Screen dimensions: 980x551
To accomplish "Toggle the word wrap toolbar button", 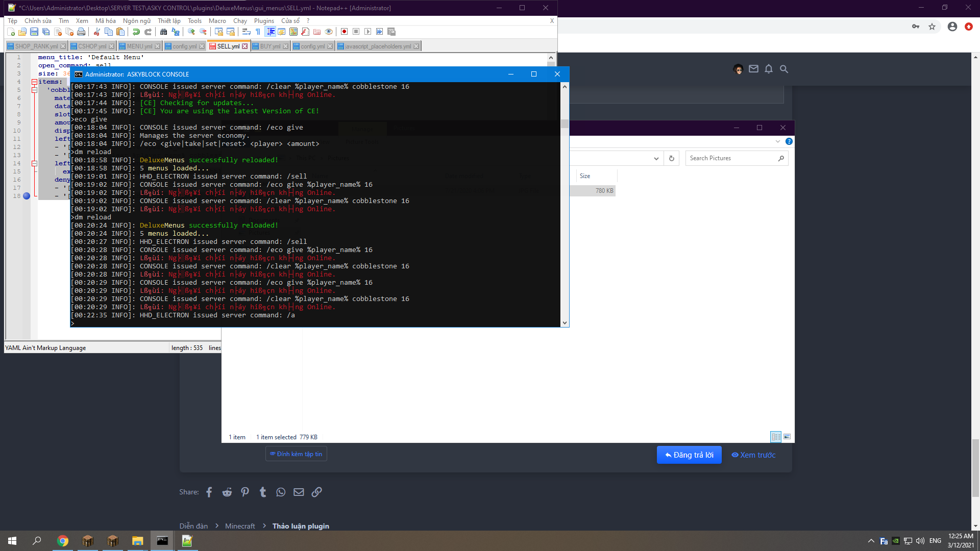I will (x=246, y=32).
